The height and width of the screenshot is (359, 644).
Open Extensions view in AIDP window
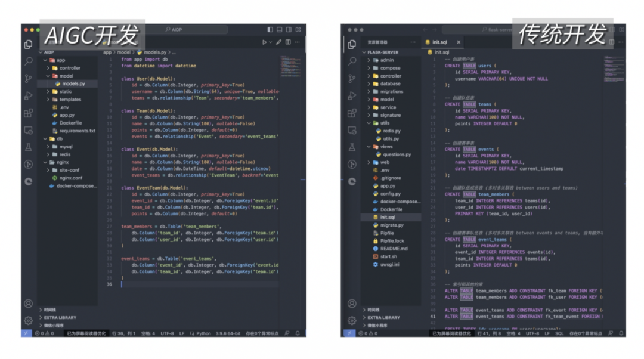coord(29,113)
